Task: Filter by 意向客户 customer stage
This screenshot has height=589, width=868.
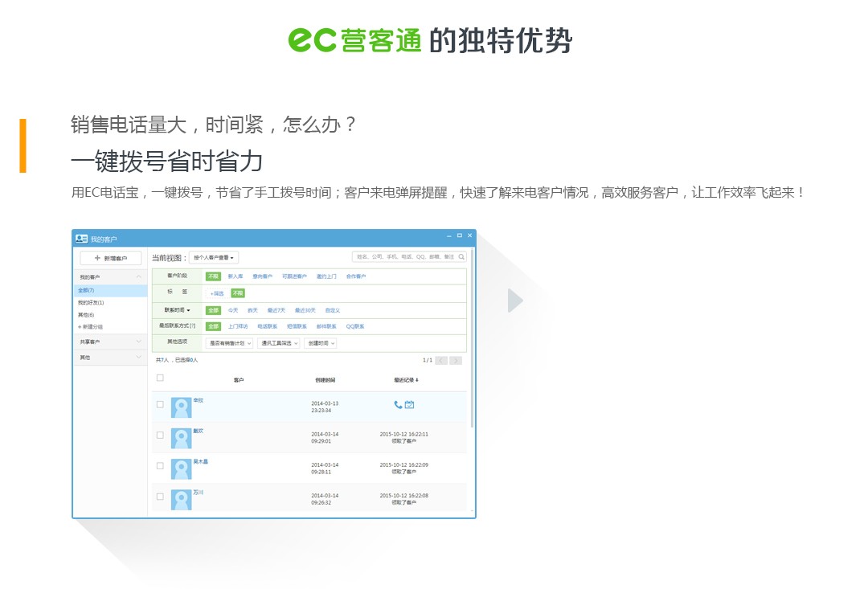Action: pos(262,276)
